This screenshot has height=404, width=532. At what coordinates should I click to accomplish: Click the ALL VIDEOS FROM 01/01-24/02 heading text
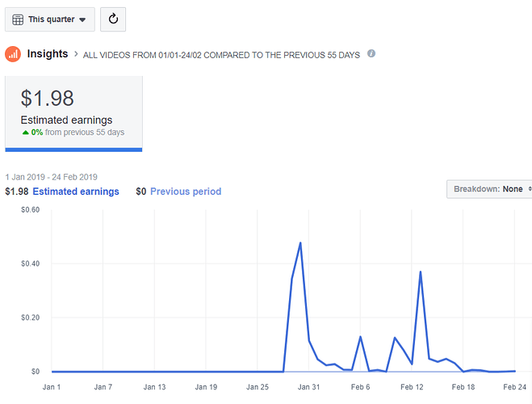coord(221,55)
